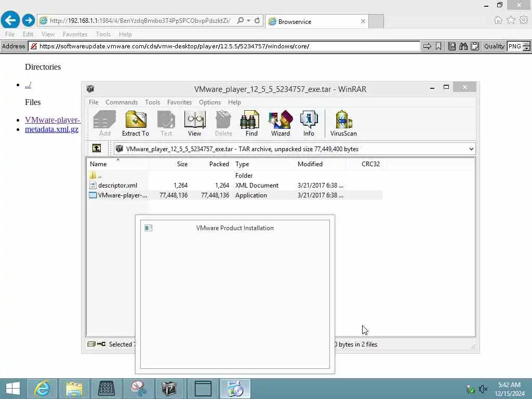Screen dimensions: 532x399
Task: Click the Browservice Address URL field
Action: tap(224, 46)
